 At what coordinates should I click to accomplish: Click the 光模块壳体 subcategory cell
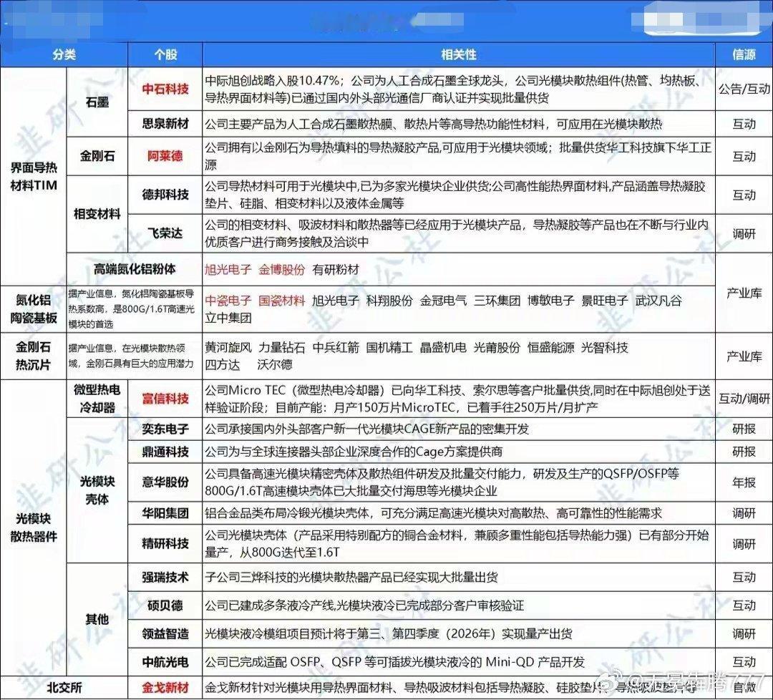97,490
